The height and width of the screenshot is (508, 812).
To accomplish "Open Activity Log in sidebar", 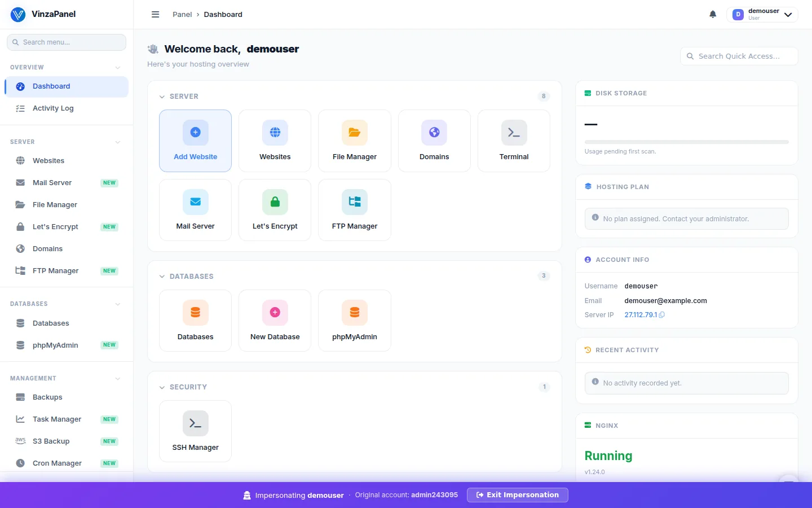I will pos(67,108).
